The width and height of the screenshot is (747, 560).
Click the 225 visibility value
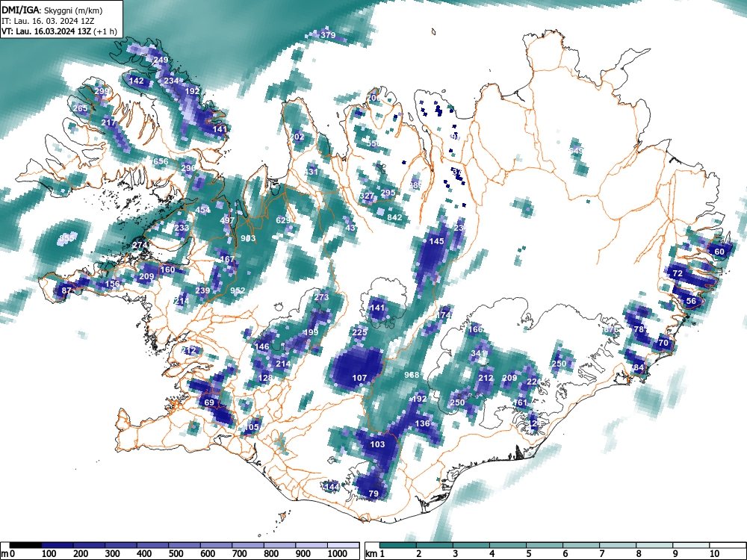click(360, 332)
